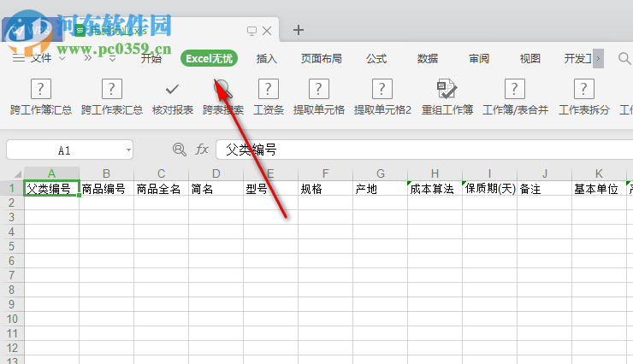Screen dimensions: 633x364
Task: Click the monitor icon in document tab
Action: coord(251,31)
